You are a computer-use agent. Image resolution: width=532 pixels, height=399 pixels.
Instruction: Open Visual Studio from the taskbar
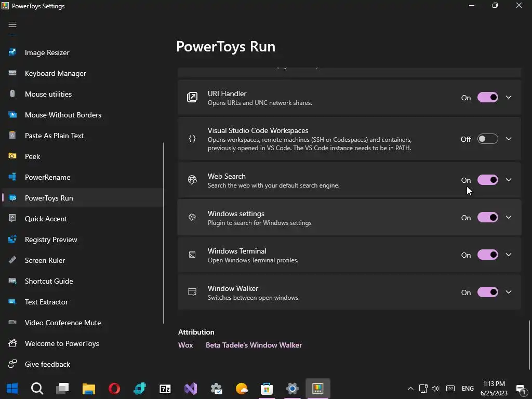[191, 389]
